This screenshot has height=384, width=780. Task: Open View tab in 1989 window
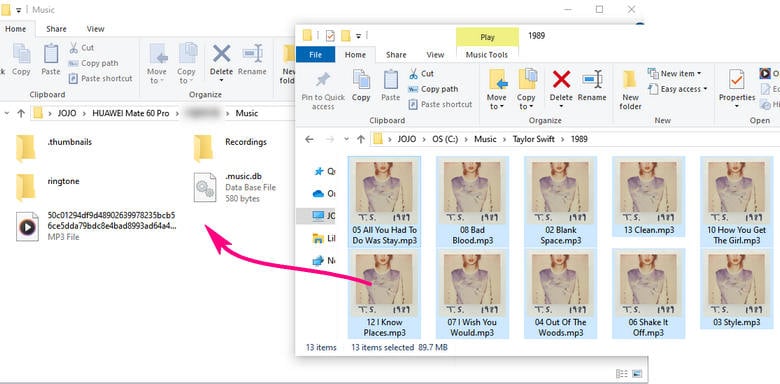tap(435, 55)
